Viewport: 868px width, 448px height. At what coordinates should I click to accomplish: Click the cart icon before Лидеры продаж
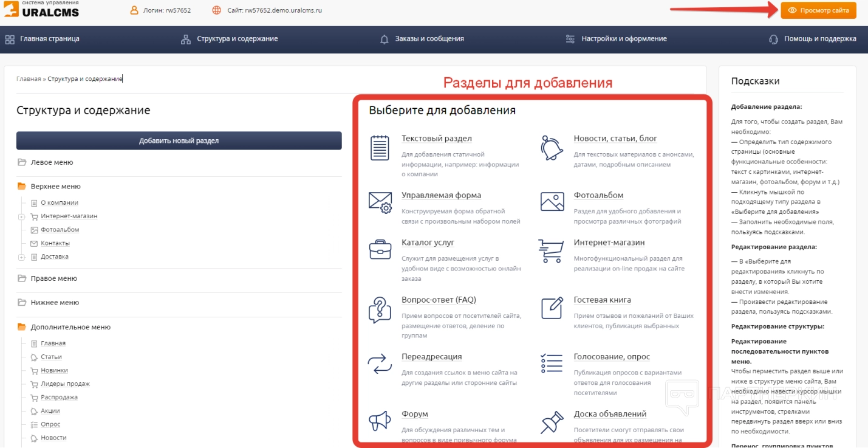35,384
